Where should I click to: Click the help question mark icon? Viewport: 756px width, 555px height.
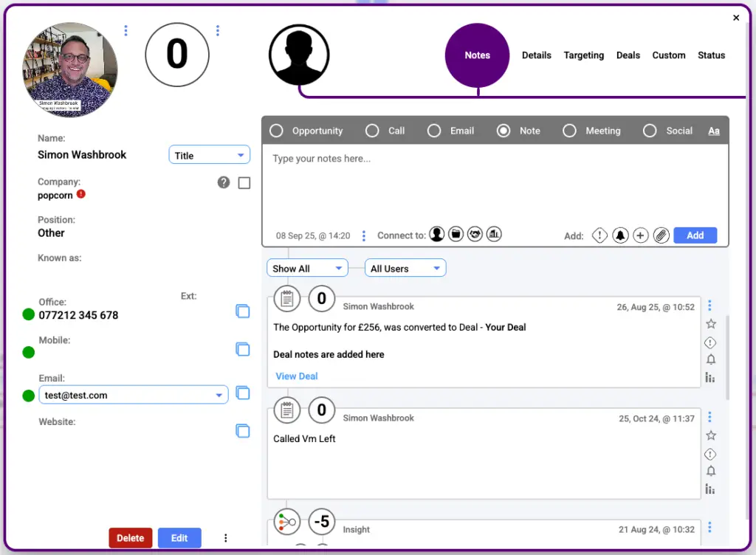224,182
